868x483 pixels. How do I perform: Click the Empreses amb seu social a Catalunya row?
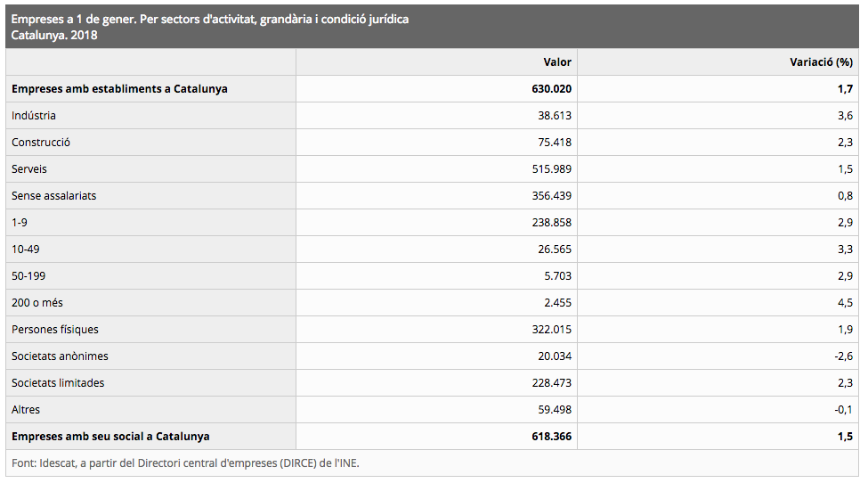click(432, 437)
